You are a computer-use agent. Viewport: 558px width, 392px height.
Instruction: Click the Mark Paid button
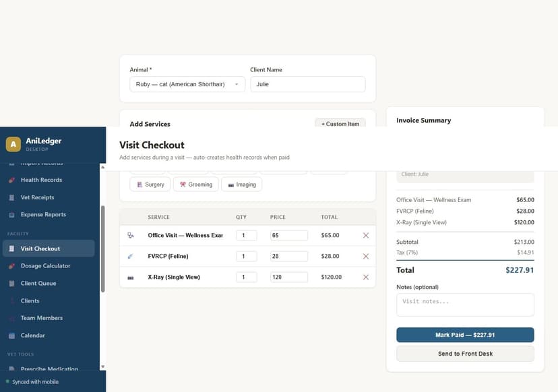465,335
